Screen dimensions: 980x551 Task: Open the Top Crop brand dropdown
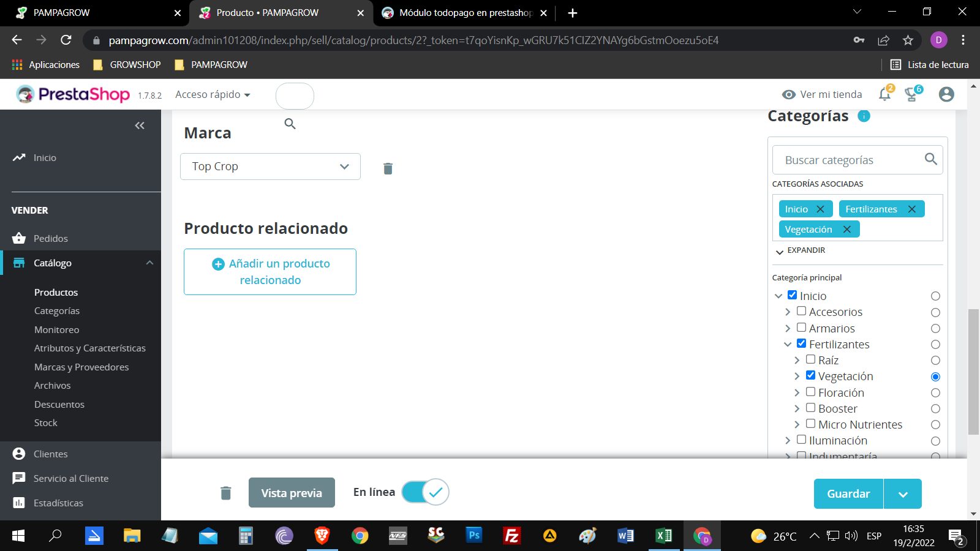coord(270,167)
